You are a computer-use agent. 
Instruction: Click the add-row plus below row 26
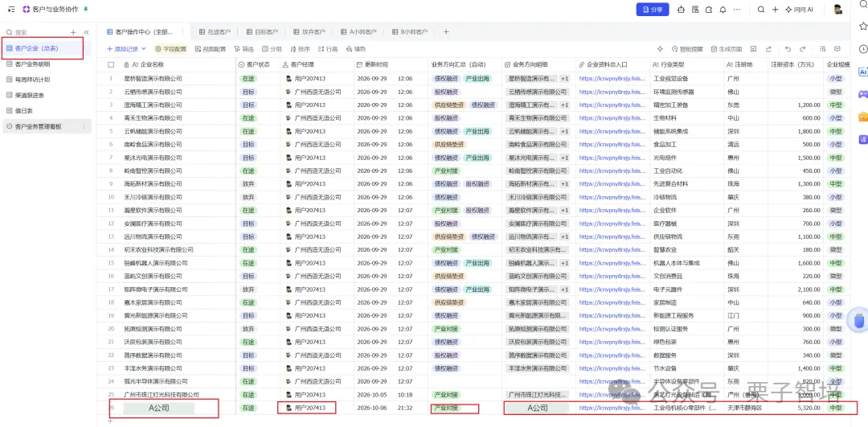[110, 421]
